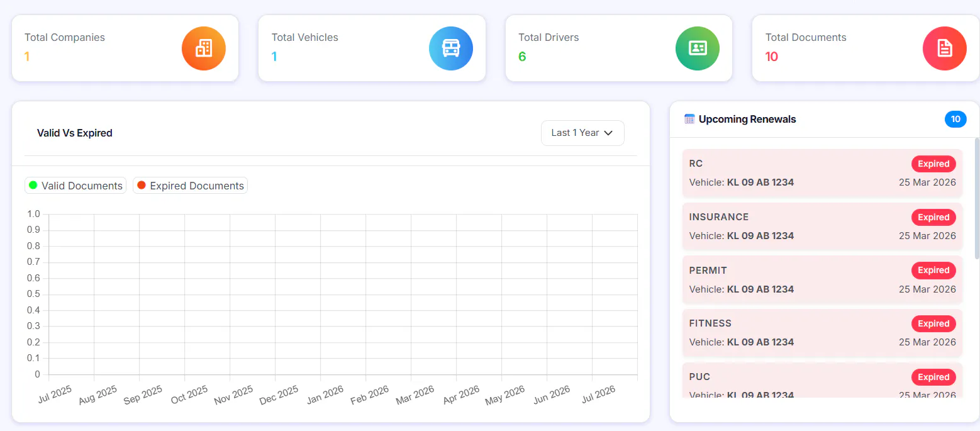Viewport: 980px width, 431px height.
Task: Click the red Total Documents file icon
Action: (945, 48)
